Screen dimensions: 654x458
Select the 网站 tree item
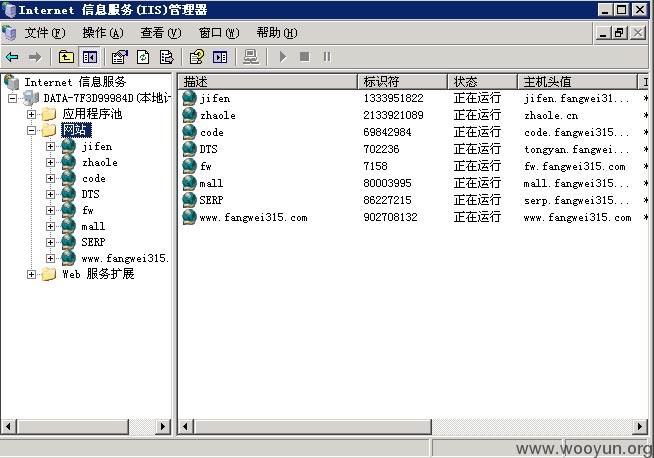click(x=76, y=130)
